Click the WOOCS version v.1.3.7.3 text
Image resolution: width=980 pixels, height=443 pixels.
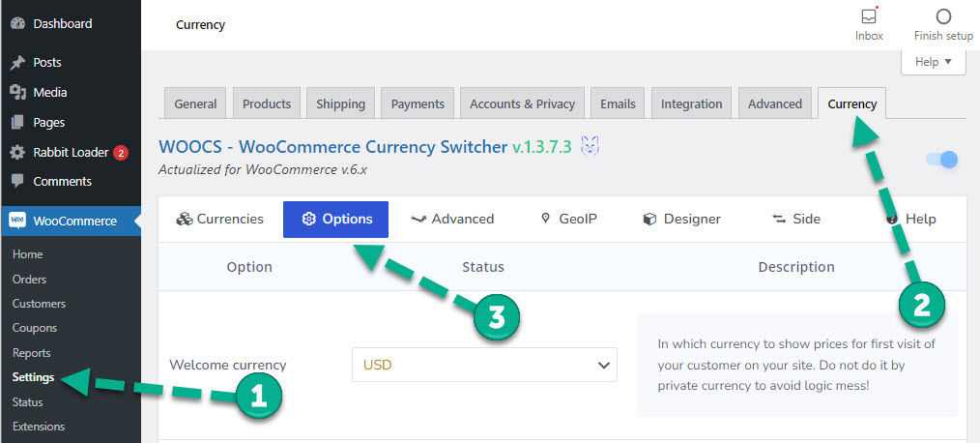542,147
